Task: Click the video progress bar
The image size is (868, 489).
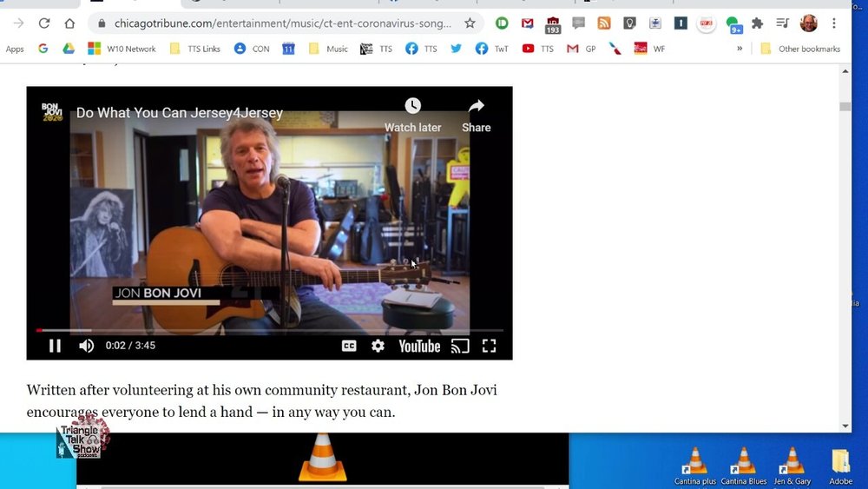Action: pyautogui.click(x=270, y=330)
